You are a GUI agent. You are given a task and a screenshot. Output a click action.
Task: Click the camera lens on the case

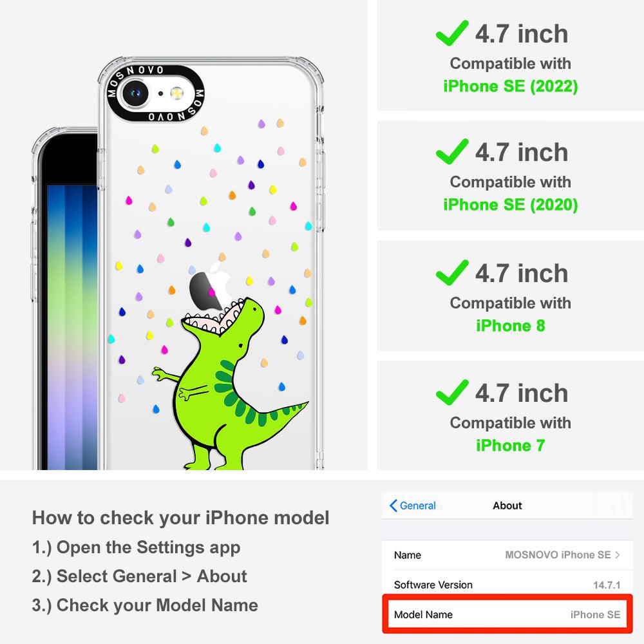point(135,93)
